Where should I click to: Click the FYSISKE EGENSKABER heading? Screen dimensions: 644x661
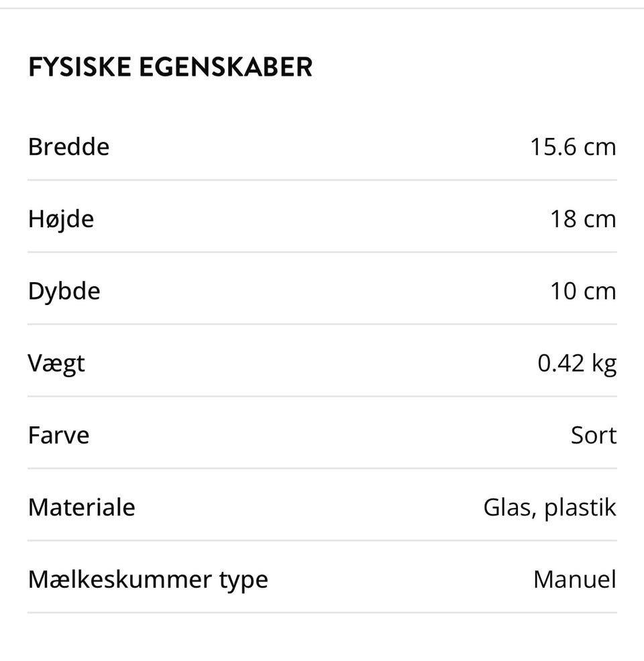pyautogui.click(x=170, y=67)
